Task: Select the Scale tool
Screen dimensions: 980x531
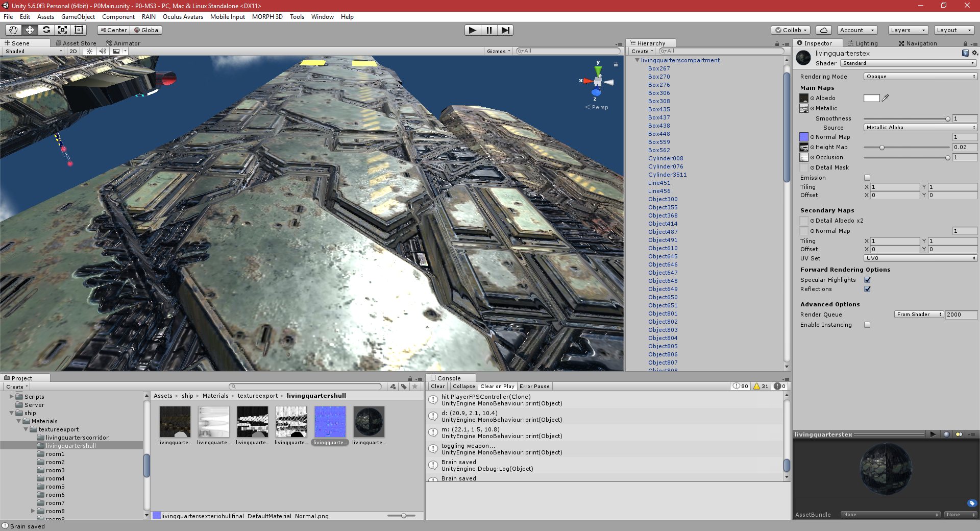Action: click(x=63, y=30)
